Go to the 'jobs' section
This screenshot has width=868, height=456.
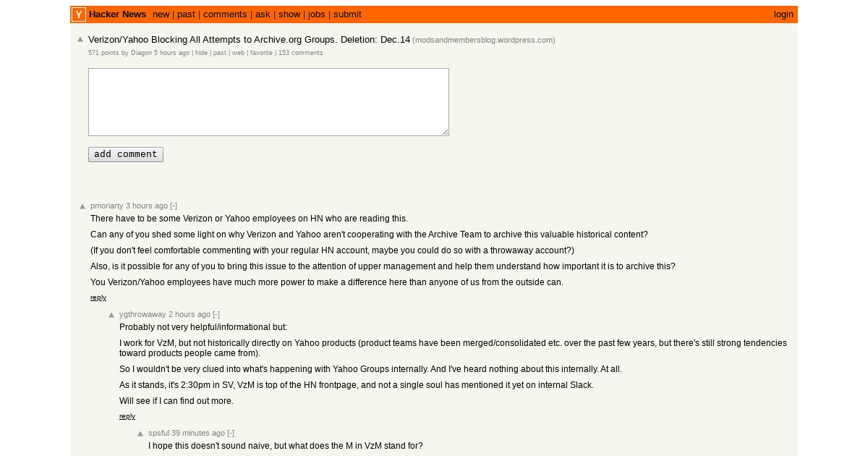pos(317,14)
